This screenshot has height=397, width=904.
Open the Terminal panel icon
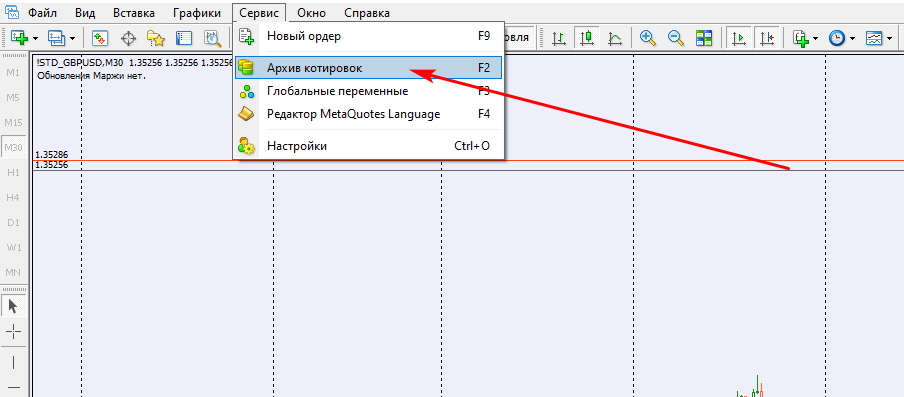point(184,38)
